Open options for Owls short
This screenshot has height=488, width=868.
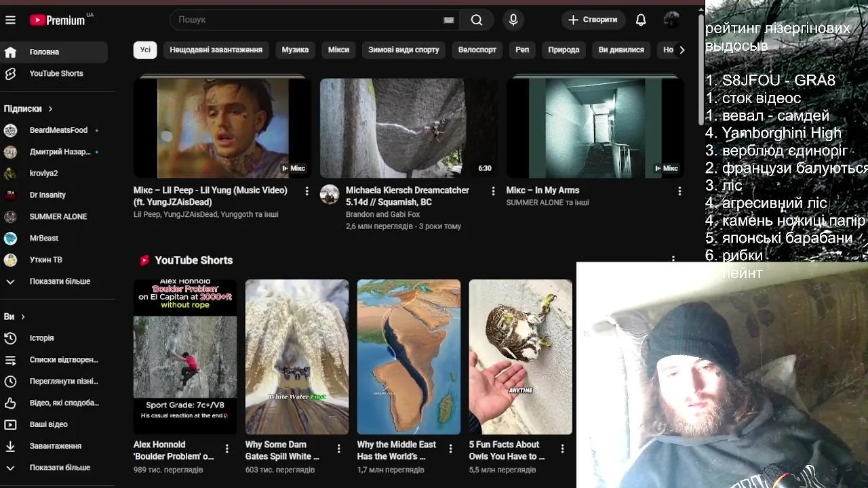coord(562,448)
